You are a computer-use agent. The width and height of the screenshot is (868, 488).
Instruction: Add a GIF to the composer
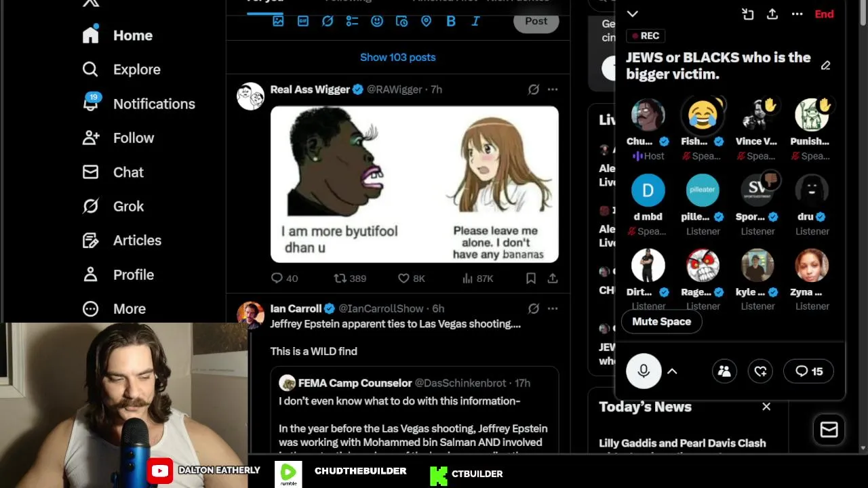(x=303, y=21)
